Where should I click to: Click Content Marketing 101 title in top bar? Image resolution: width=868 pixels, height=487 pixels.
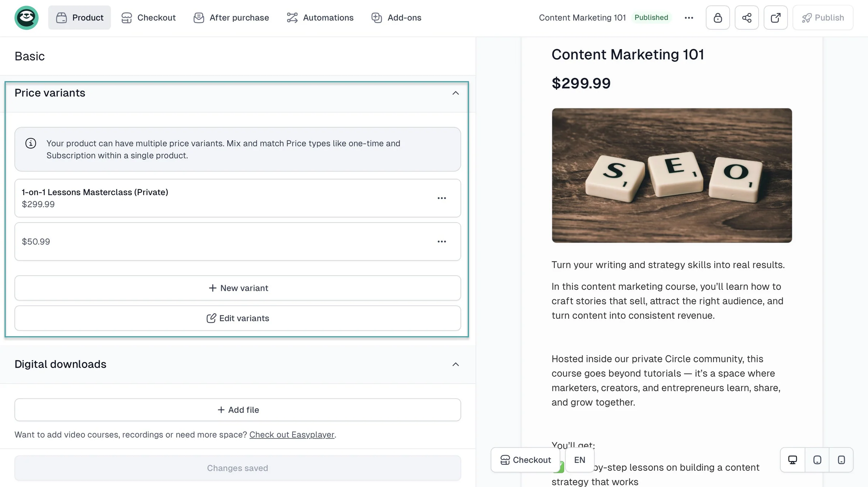[582, 18]
